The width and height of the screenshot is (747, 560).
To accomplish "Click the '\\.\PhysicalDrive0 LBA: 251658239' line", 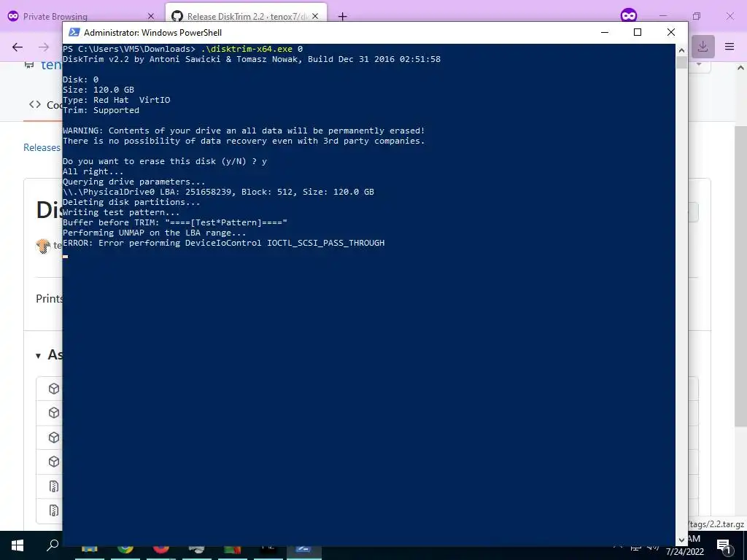I will [218, 192].
